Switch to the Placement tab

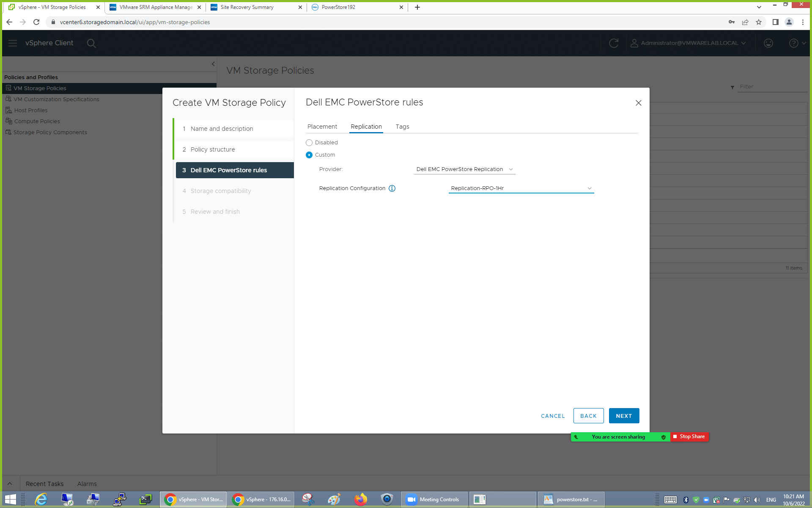point(322,127)
